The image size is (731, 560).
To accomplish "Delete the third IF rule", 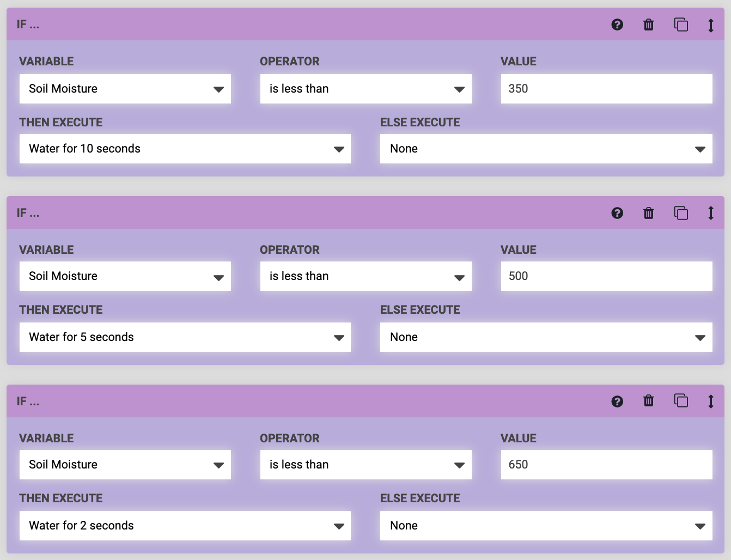I will point(648,401).
